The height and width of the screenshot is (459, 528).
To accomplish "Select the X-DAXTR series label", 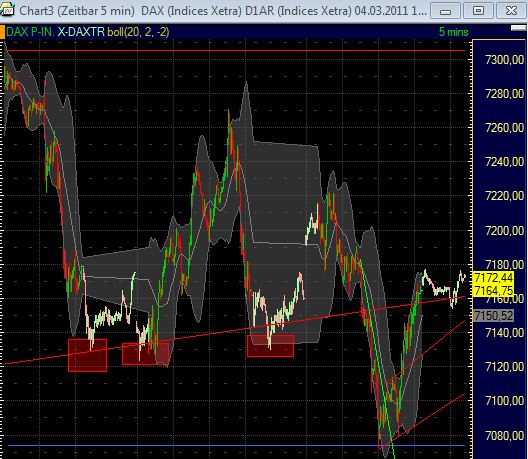I will [81, 32].
